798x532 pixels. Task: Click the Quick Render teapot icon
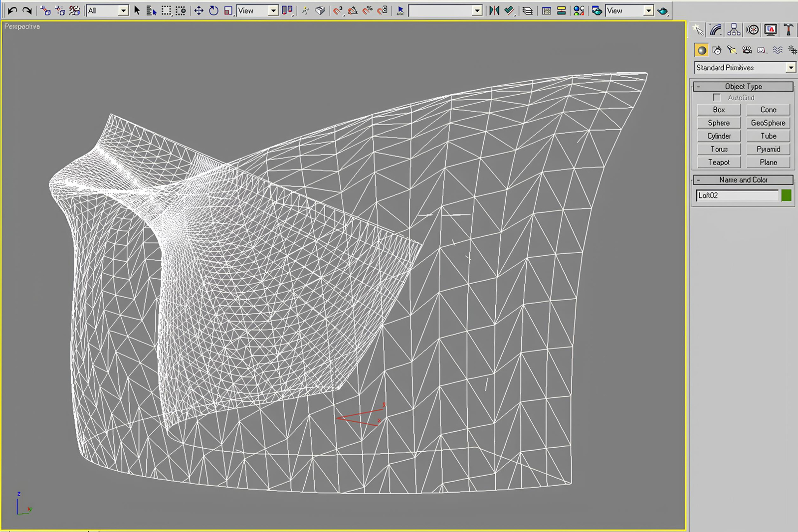point(662,10)
